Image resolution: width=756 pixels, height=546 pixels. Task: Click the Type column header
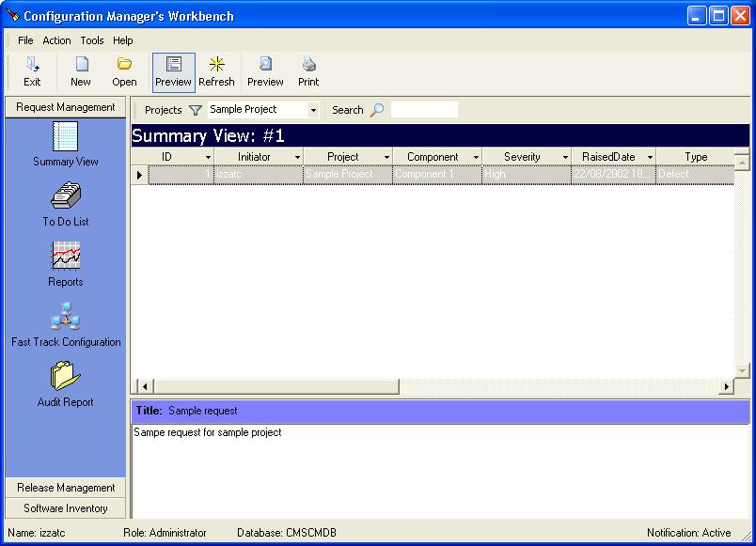[x=695, y=157]
